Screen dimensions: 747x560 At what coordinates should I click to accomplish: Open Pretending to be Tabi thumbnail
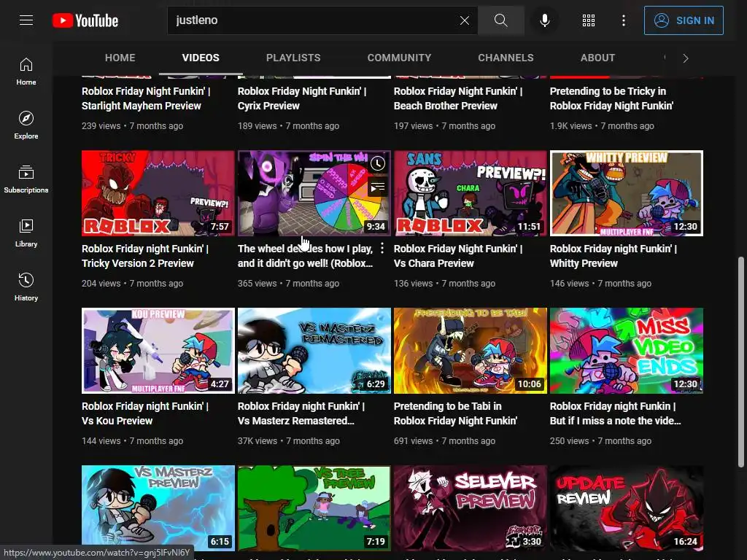click(471, 351)
